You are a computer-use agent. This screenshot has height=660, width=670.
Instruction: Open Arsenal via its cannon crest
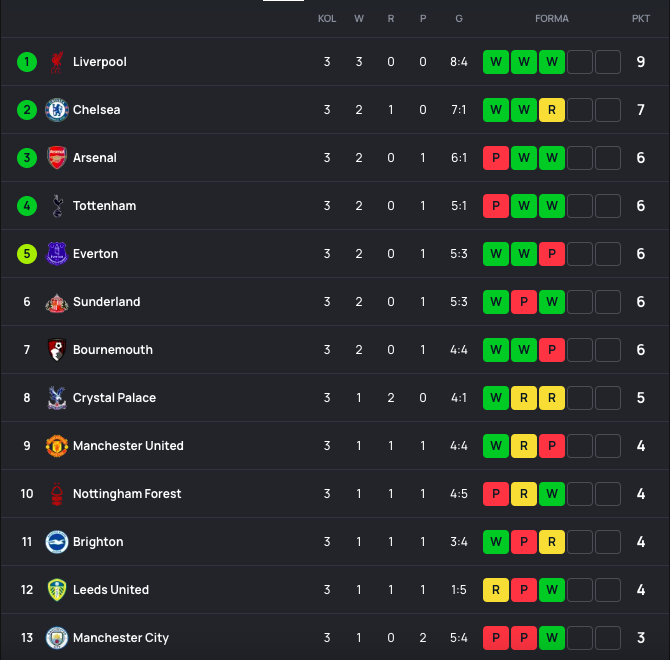[57, 158]
